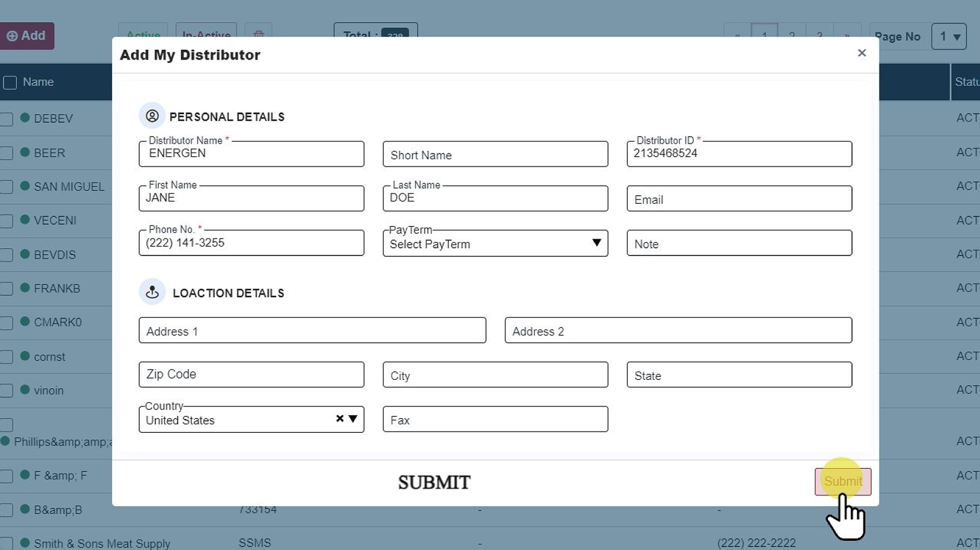This screenshot has height=550, width=980.
Task: Click the Location Details pin icon
Action: click(x=152, y=292)
